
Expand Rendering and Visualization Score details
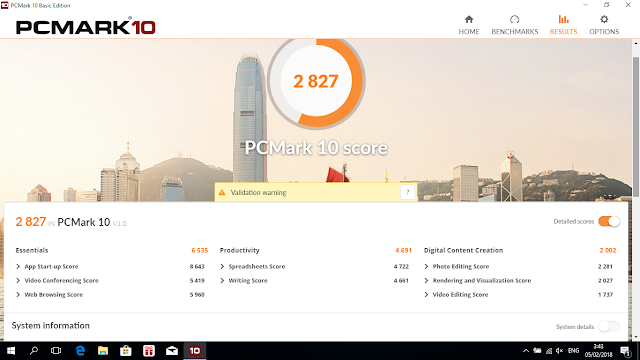pyautogui.click(x=426, y=281)
